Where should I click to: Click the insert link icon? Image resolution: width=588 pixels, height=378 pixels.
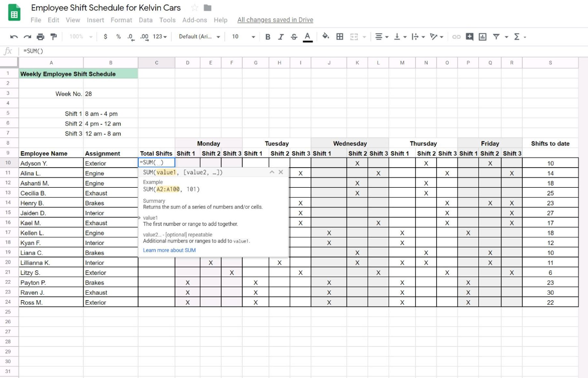coord(456,37)
